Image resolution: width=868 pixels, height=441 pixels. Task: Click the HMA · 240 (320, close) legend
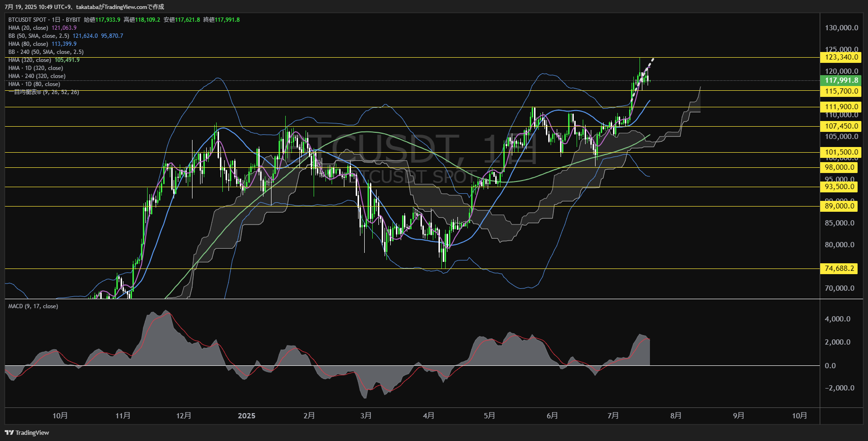[37, 76]
